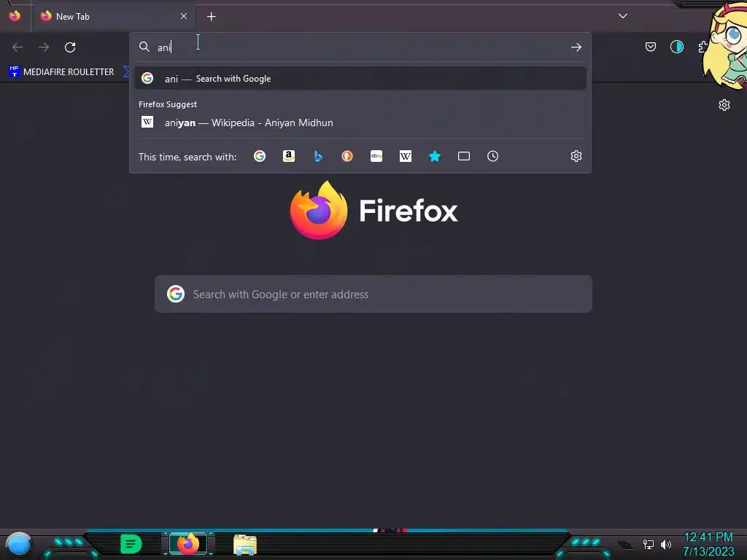This screenshot has height=560, width=747.
Task: Close the New Tab tab
Action: pos(183,16)
